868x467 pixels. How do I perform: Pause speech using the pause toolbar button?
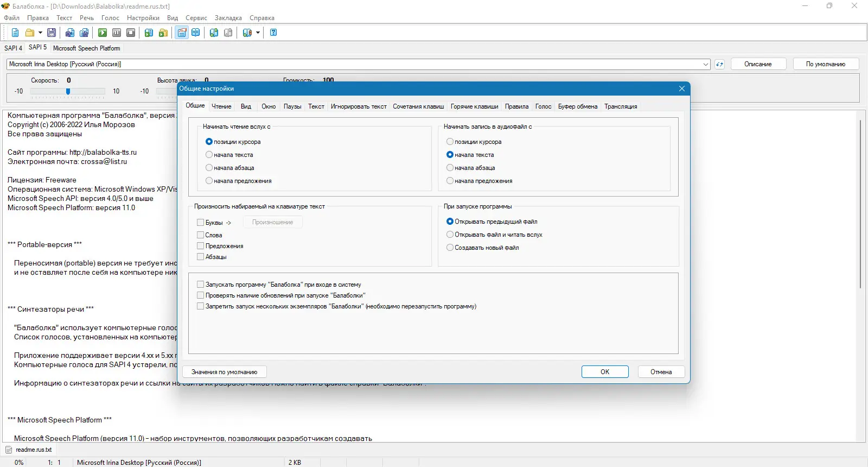pyautogui.click(x=117, y=33)
